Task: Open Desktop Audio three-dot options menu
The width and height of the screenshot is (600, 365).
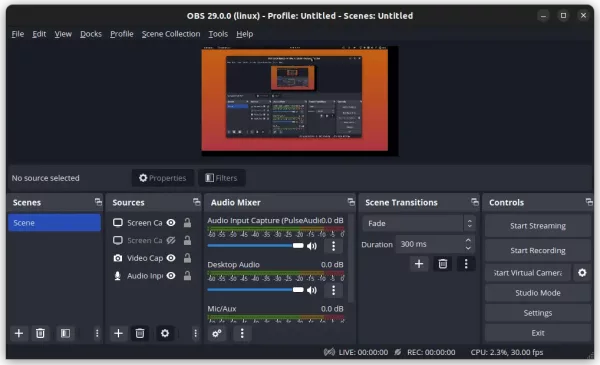Action: [333, 290]
